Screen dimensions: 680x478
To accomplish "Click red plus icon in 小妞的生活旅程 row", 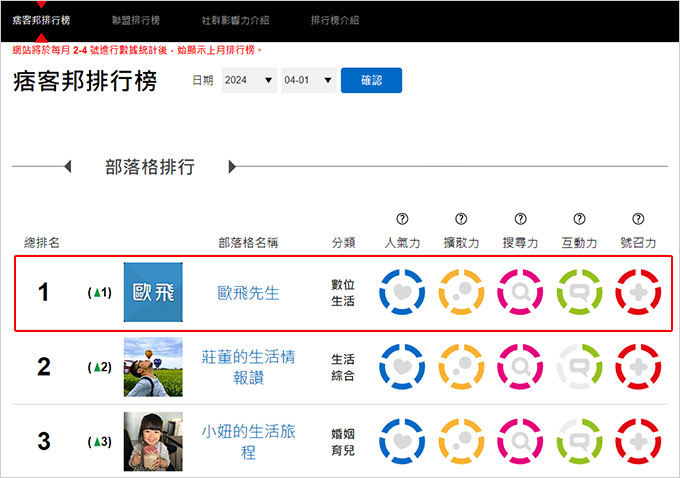I will click(x=638, y=442).
